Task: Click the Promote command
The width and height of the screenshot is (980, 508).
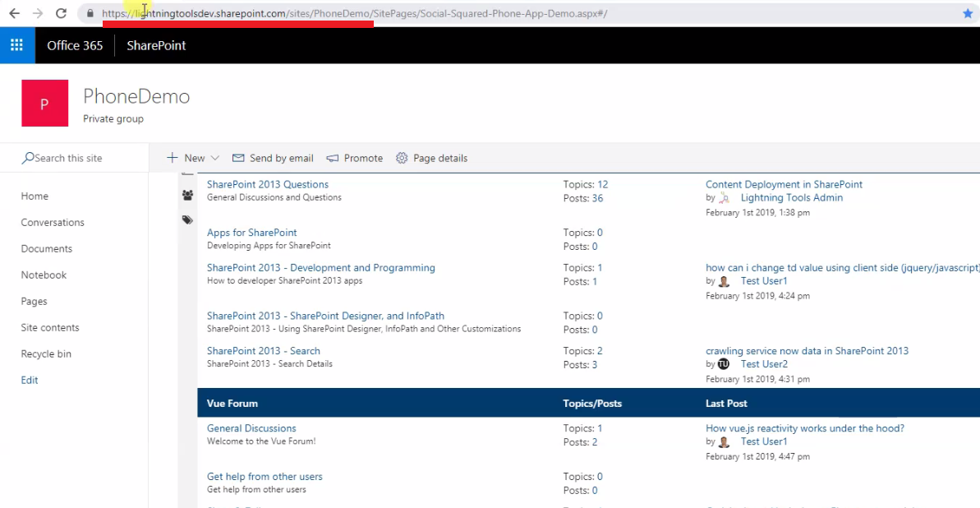Action: [x=354, y=159]
